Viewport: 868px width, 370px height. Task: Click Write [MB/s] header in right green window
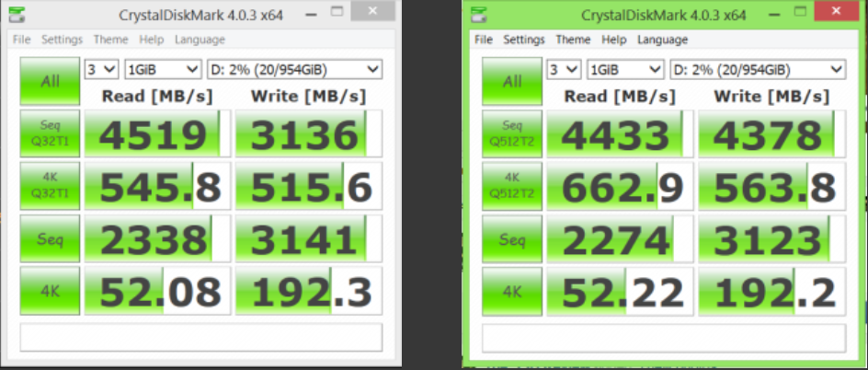pyautogui.click(x=771, y=96)
